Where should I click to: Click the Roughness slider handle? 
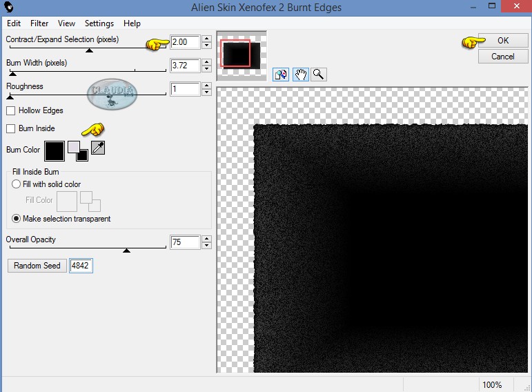(x=10, y=97)
